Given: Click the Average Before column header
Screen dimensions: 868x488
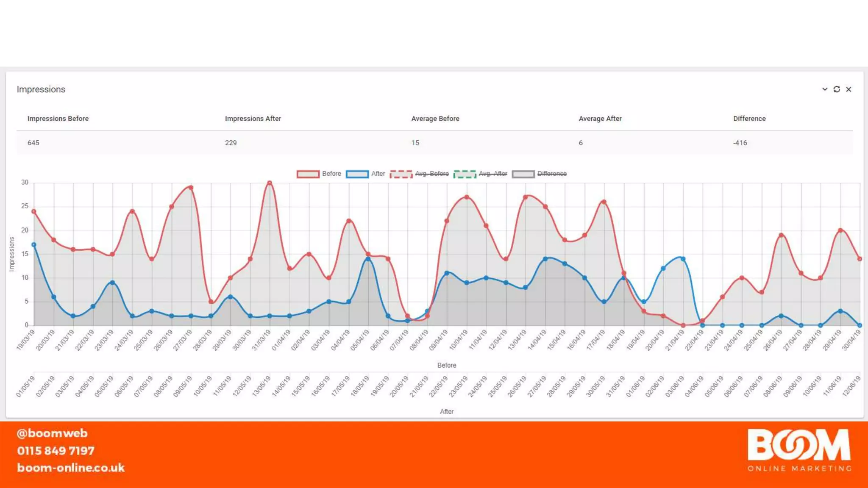Looking at the screenshot, I should click(435, 119).
